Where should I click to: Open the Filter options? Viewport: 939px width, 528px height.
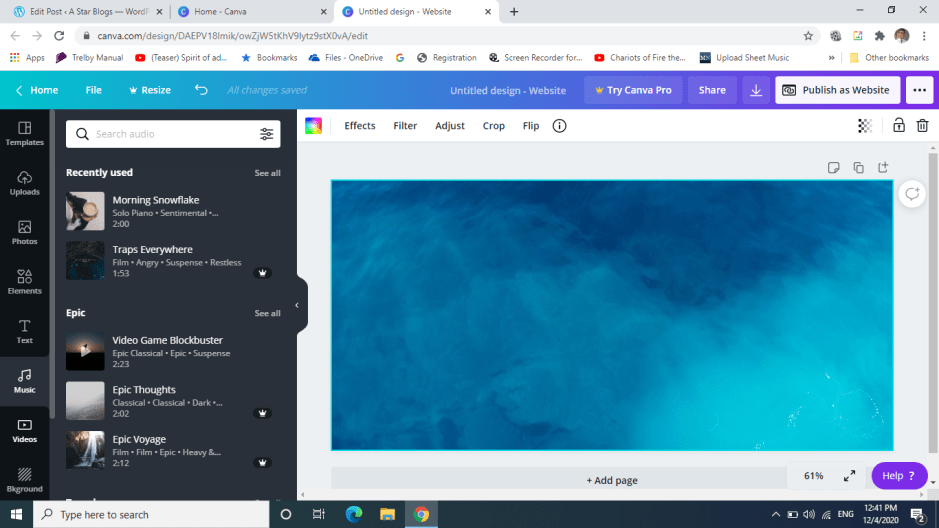coord(405,126)
